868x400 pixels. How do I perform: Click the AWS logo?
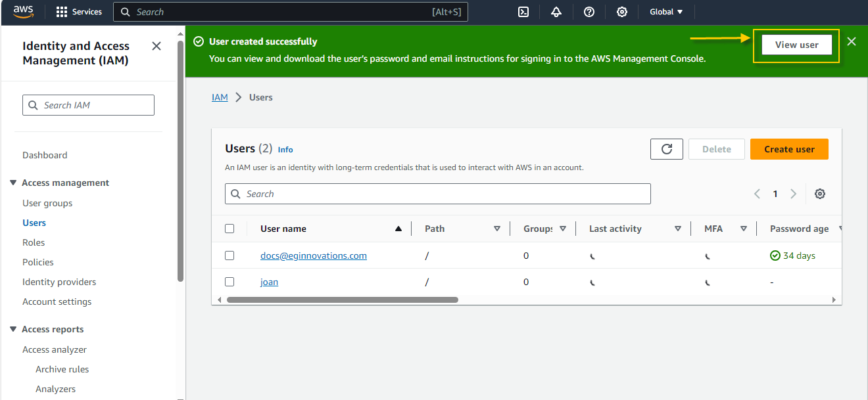coord(23,12)
